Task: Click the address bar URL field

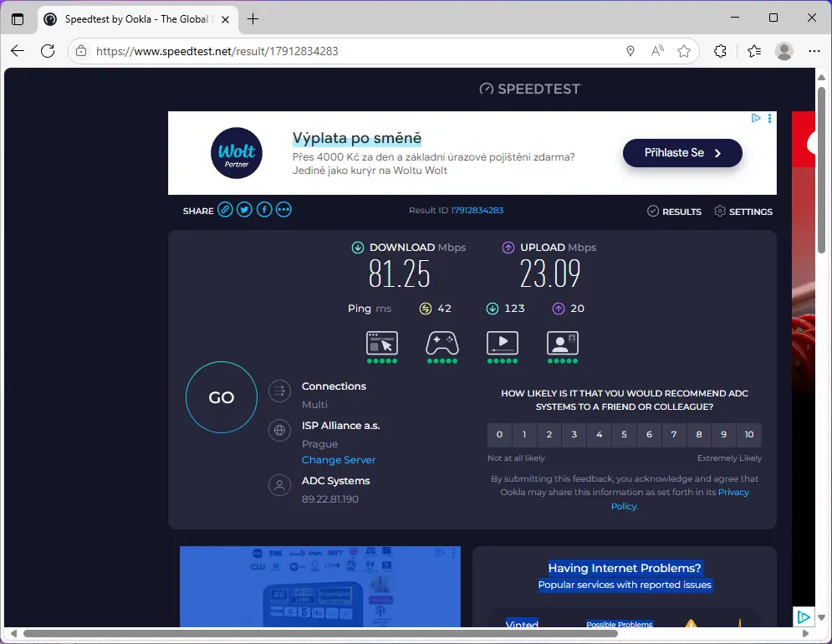Action: point(351,51)
